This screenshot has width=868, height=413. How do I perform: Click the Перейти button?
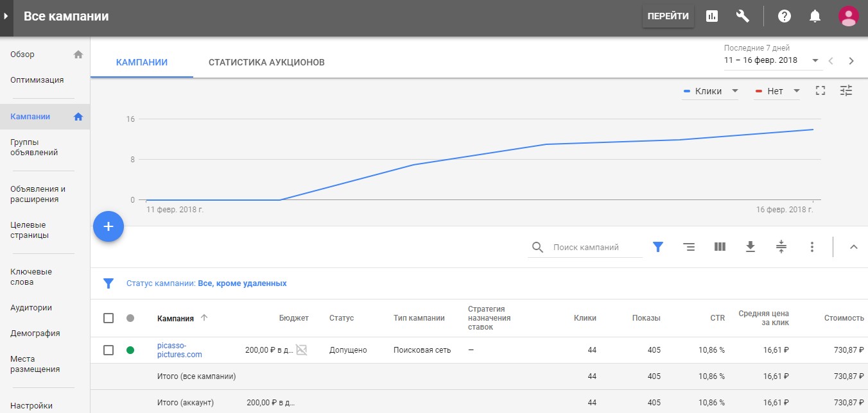(x=668, y=16)
